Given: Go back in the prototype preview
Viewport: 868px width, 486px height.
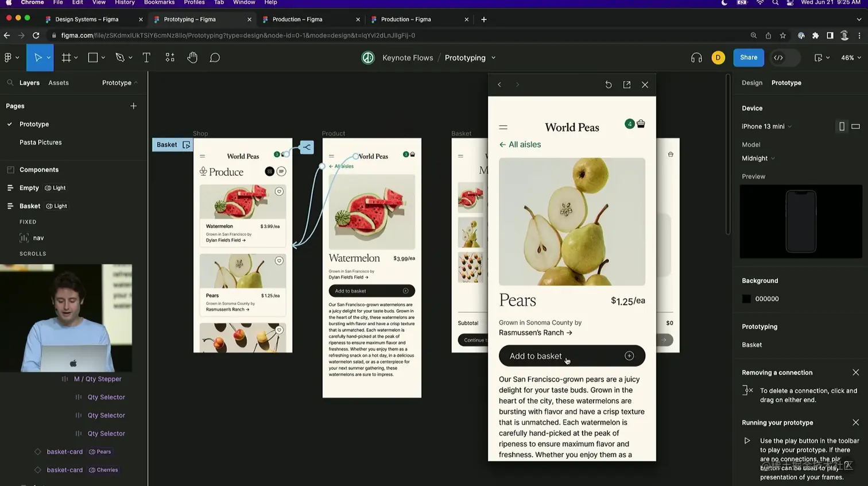Looking at the screenshot, I should click(499, 84).
